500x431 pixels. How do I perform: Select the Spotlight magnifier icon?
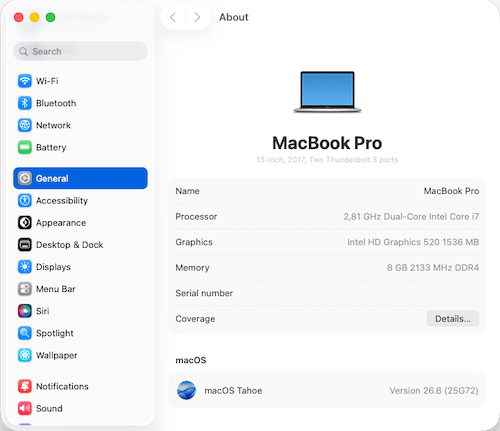click(25, 333)
